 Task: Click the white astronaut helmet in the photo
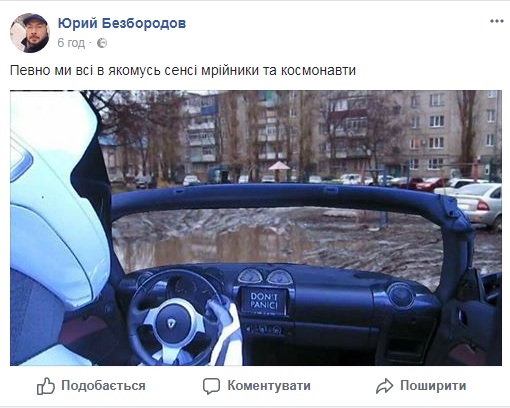coord(55,213)
